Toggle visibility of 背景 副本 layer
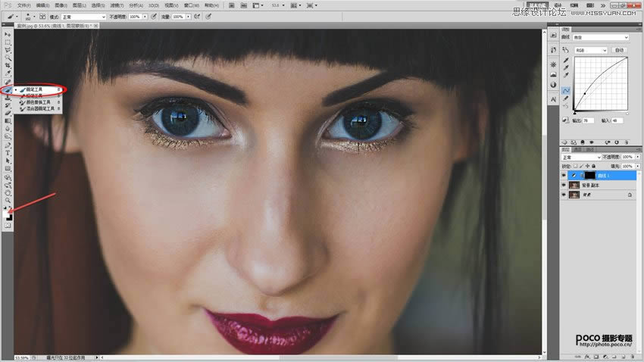The width and height of the screenshot is (644, 362). click(564, 185)
